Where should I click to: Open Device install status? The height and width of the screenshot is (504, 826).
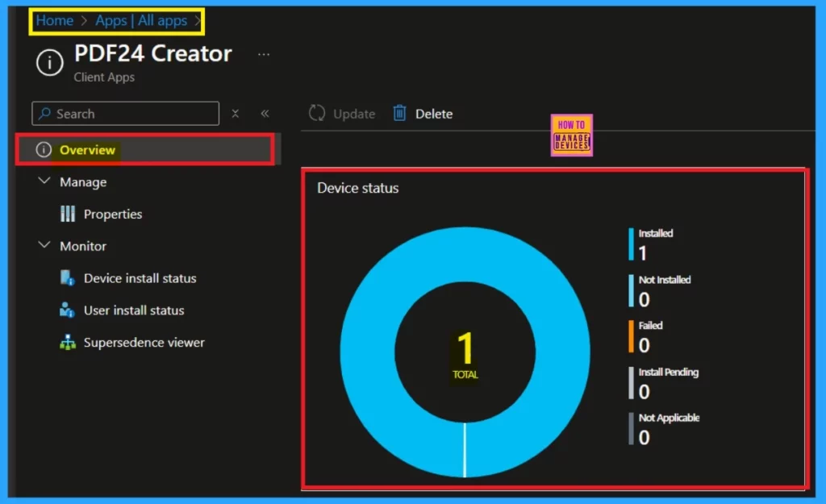(x=140, y=278)
